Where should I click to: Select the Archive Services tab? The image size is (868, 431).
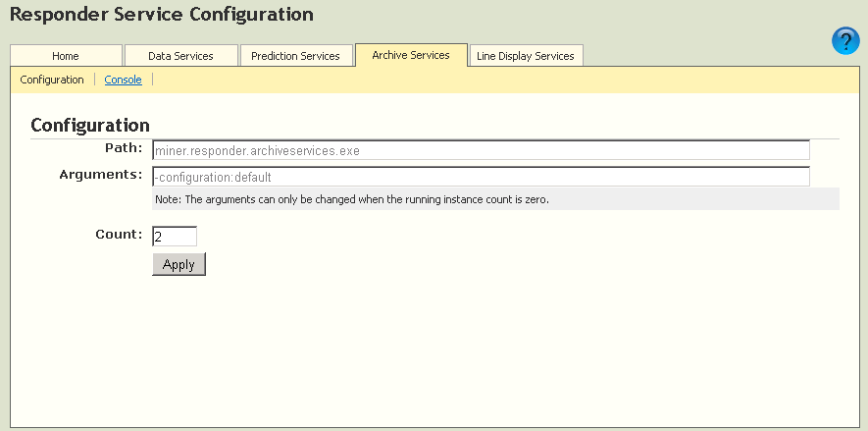[411, 55]
